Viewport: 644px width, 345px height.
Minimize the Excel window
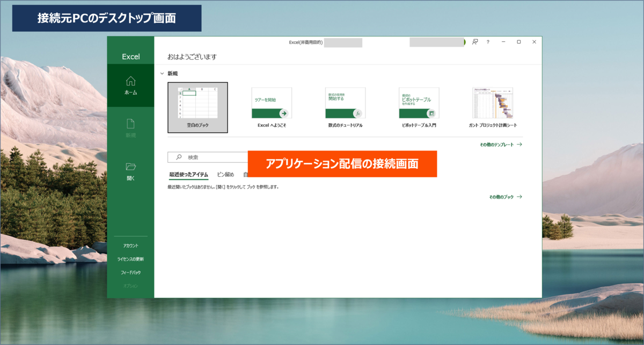(503, 42)
